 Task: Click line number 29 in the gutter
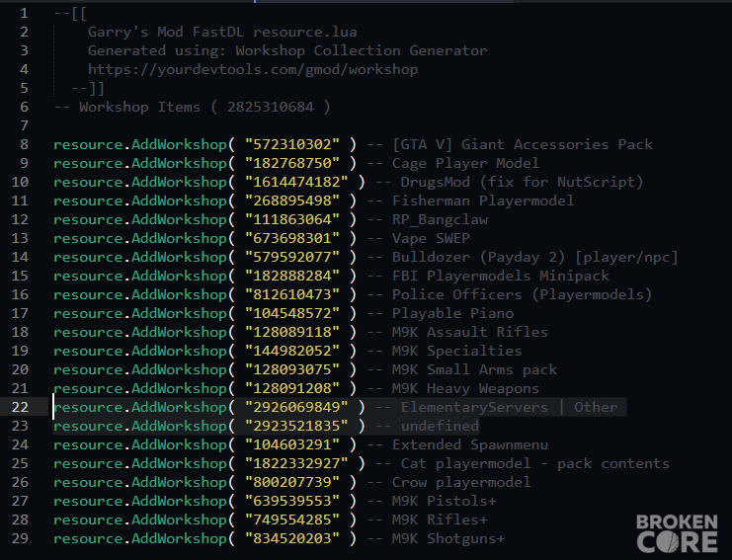pyautogui.click(x=20, y=538)
